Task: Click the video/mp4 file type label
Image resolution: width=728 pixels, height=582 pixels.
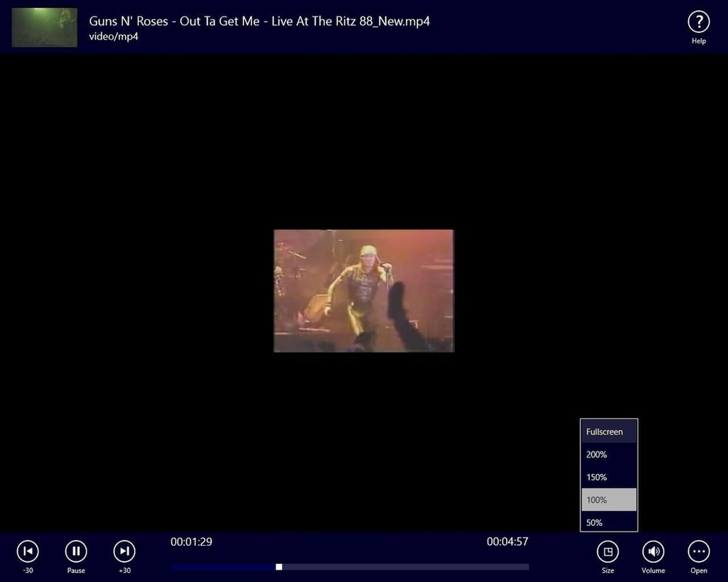Action: [114, 37]
